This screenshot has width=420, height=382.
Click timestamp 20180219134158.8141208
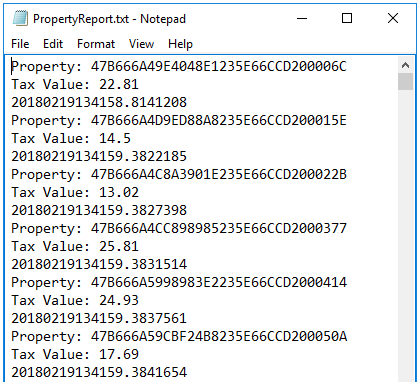pyautogui.click(x=99, y=102)
